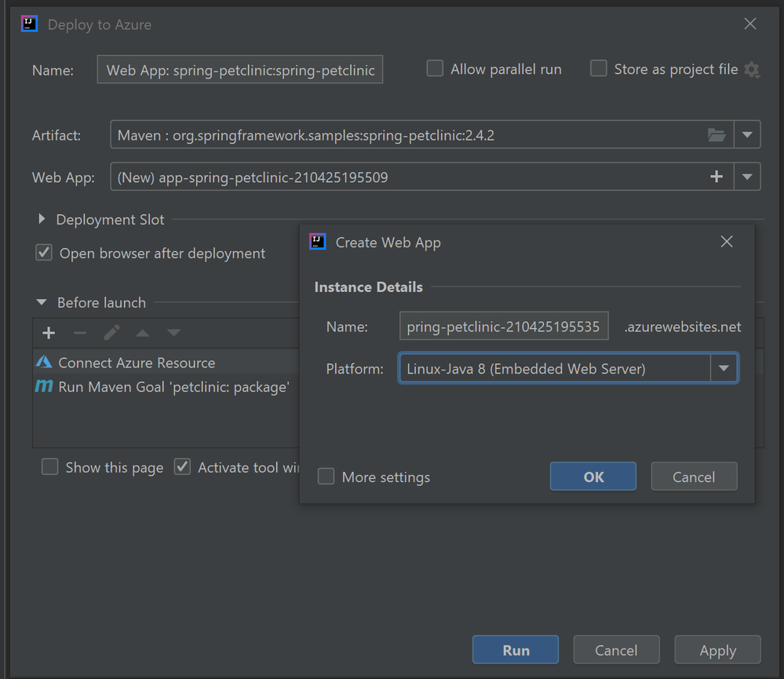Viewport: 784px width, 679px height.
Task: Collapse the Before launch section
Action: pos(42,302)
